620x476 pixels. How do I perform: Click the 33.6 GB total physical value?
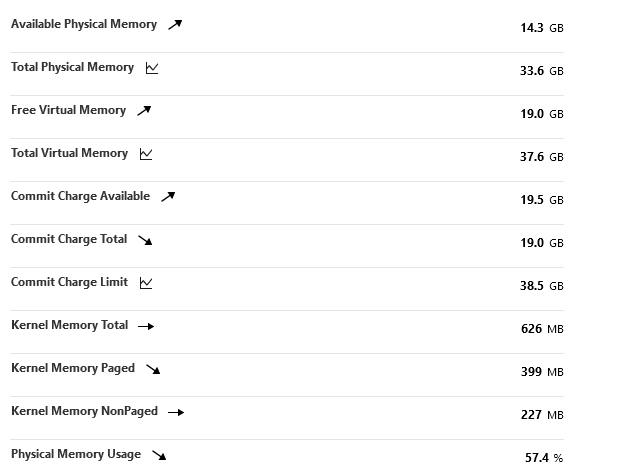(x=542, y=71)
